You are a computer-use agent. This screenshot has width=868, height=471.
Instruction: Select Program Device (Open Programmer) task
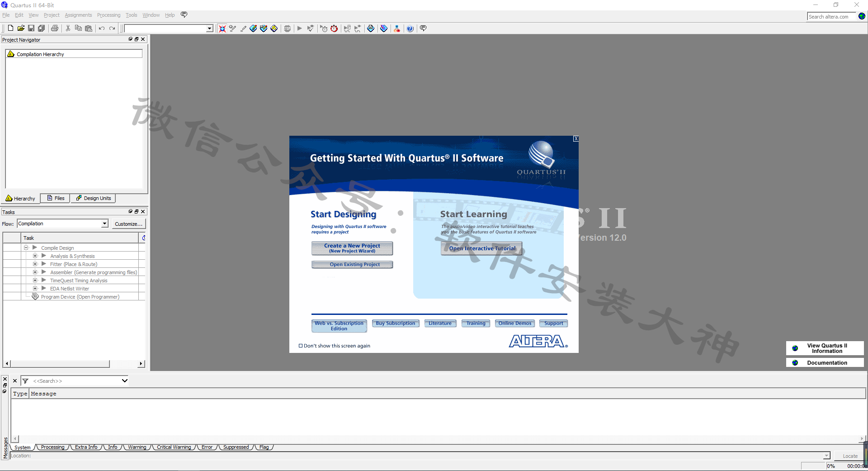tap(80, 297)
